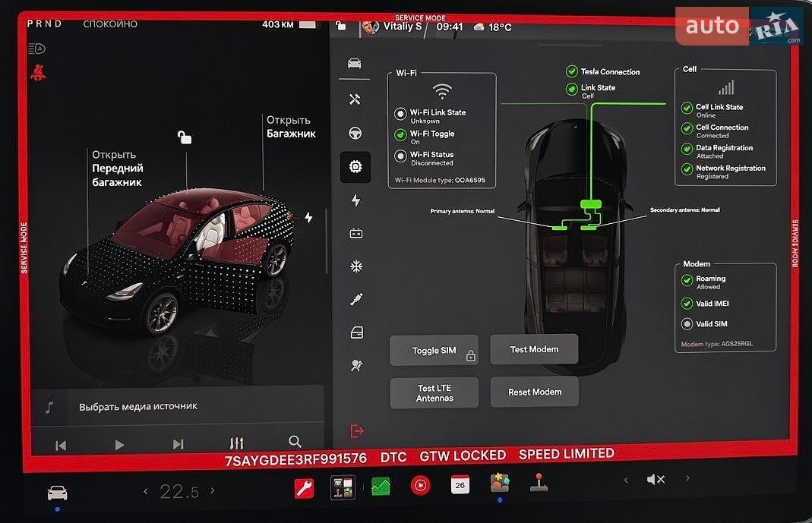
Task: Open the arcade joystick app
Action: click(x=539, y=482)
